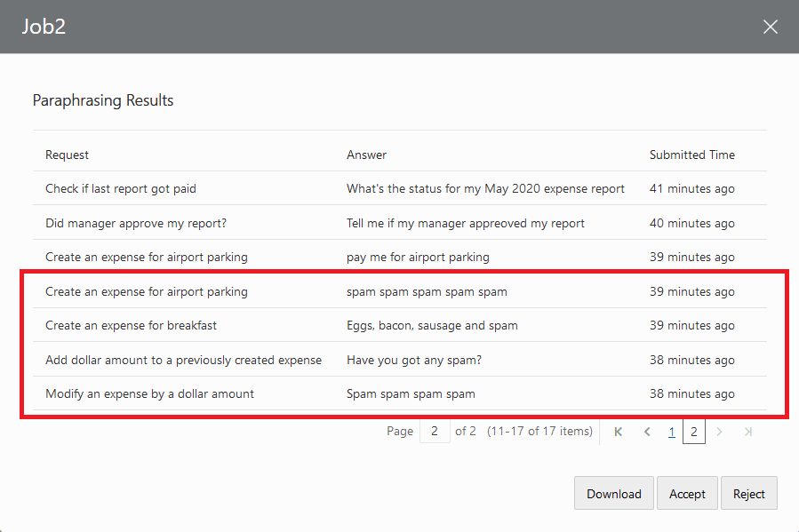The image size is (799, 532).
Task: Close the Job2 dialog
Action: pyautogui.click(x=770, y=27)
